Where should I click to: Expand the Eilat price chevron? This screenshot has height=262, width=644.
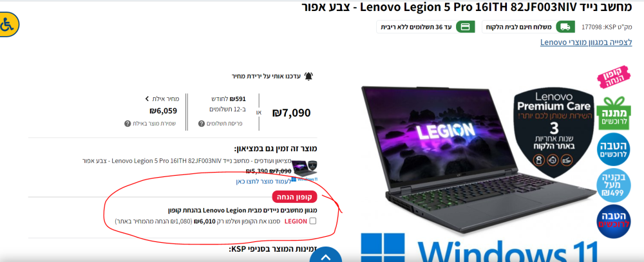point(147,99)
